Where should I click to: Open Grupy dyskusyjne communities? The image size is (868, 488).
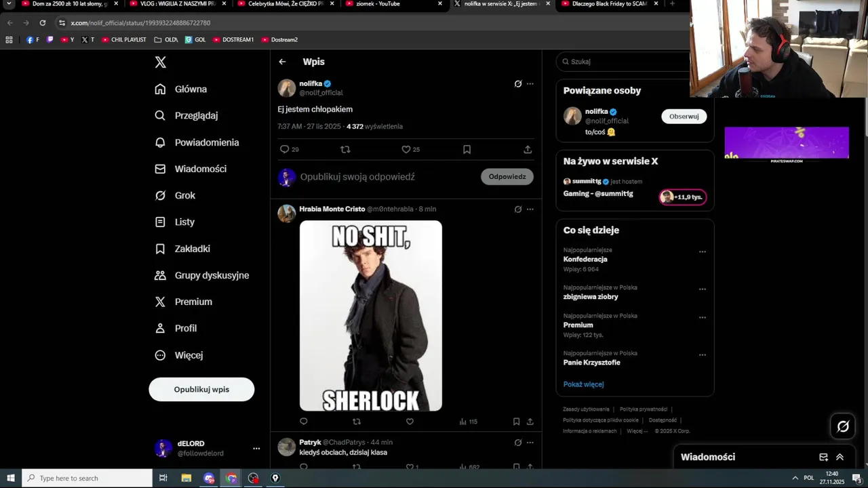click(x=202, y=275)
